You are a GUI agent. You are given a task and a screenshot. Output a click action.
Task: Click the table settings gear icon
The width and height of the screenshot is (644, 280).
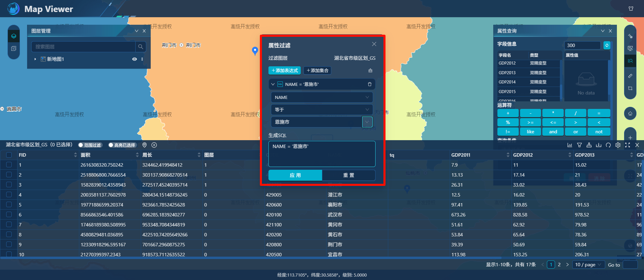coord(618,145)
